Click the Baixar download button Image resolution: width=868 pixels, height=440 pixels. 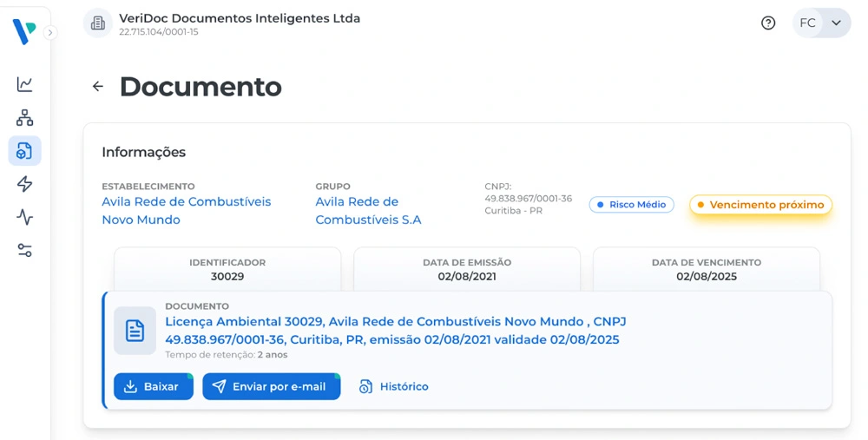click(154, 386)
